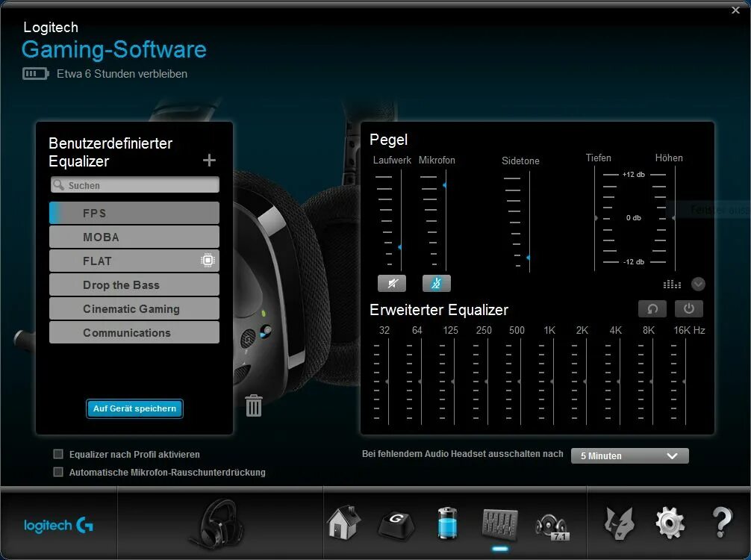The image size is (751, 560).
Task: Select the Cinematic Gaming preset
Action: [134, 308]
